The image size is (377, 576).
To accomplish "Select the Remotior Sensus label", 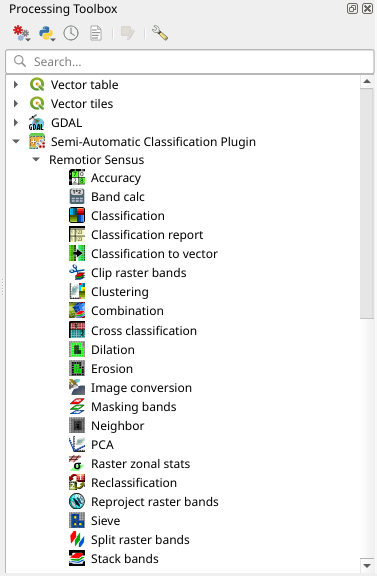I will 97,160.
